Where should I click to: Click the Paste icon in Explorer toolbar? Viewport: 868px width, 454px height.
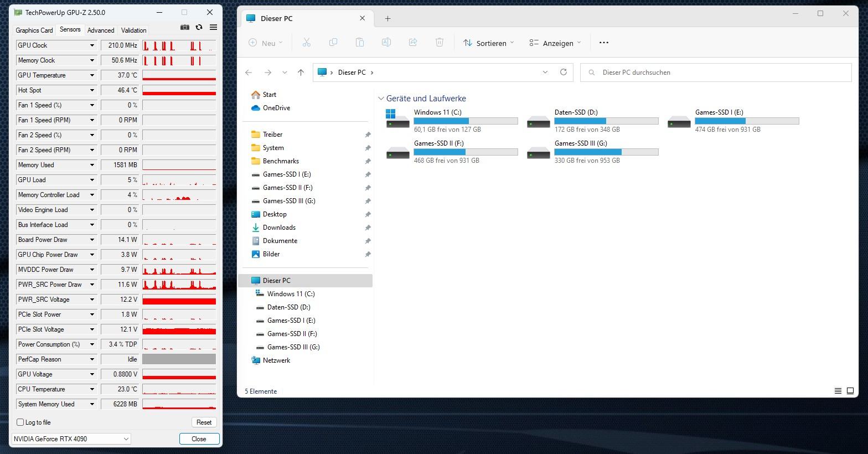[359, 43]
